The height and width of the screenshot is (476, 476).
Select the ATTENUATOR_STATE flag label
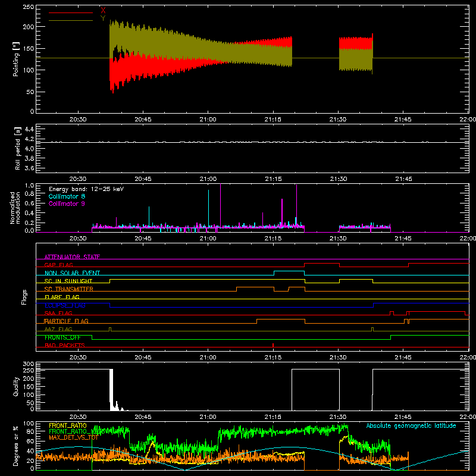tap(72, 257)
